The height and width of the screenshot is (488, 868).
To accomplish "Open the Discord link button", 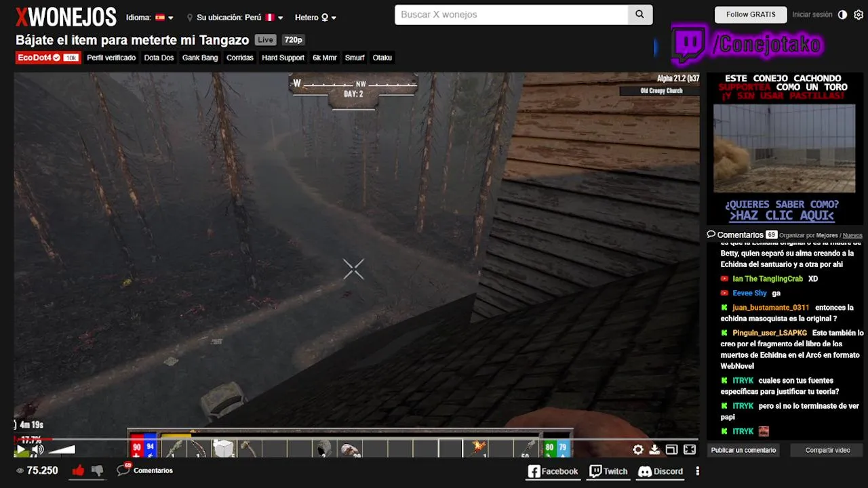I will pyautogui.click(x=660, y=471).
